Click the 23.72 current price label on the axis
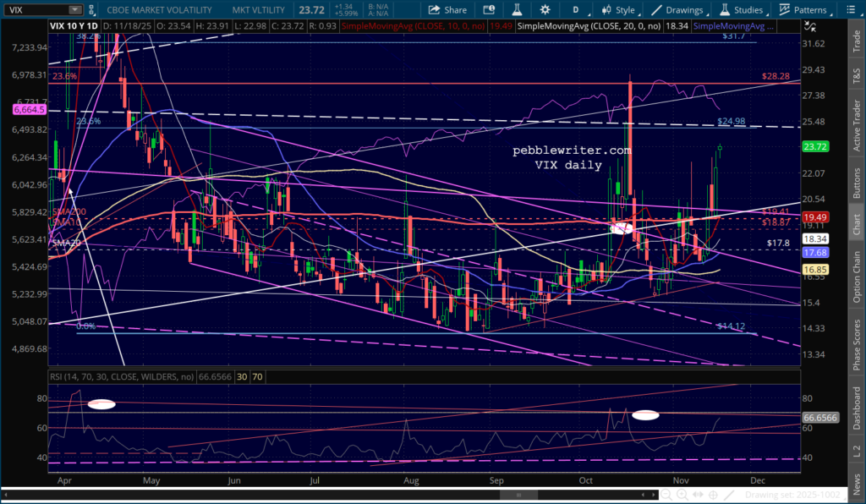866x504 pixels. (x=819, y=146)
